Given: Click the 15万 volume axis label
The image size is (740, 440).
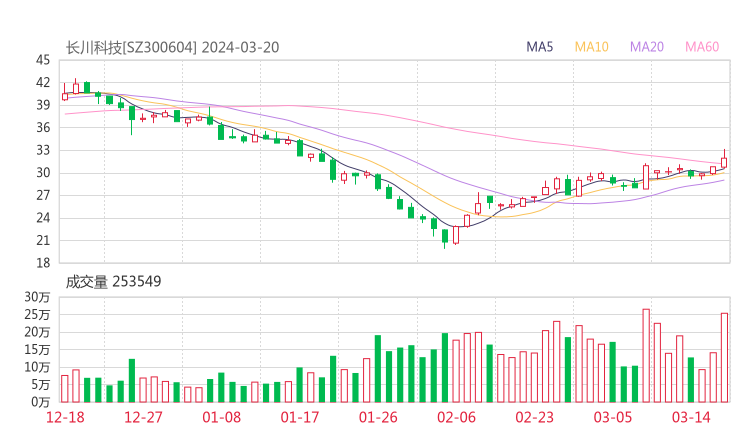Looking at the screenshot, I should (x=37, y=349).
